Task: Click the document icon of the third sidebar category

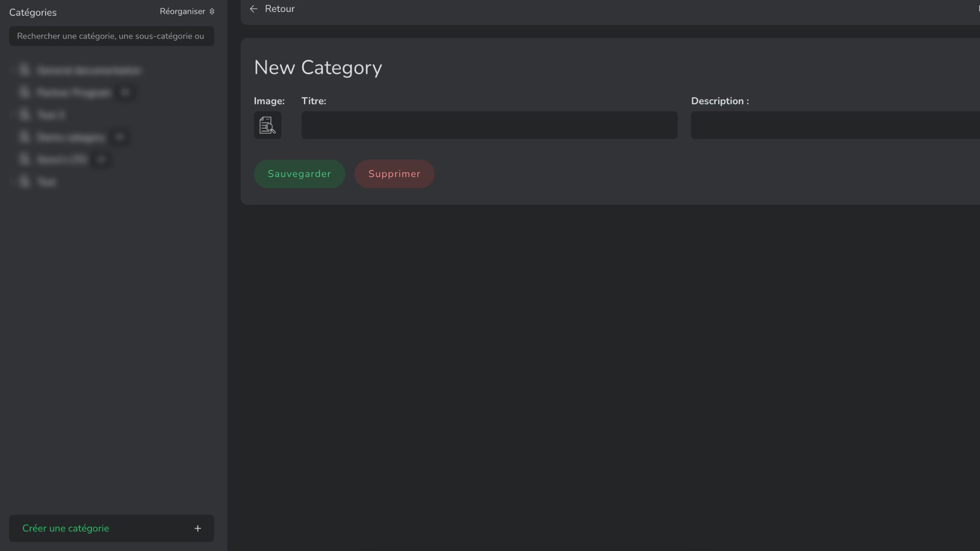Action: [24, 114]
